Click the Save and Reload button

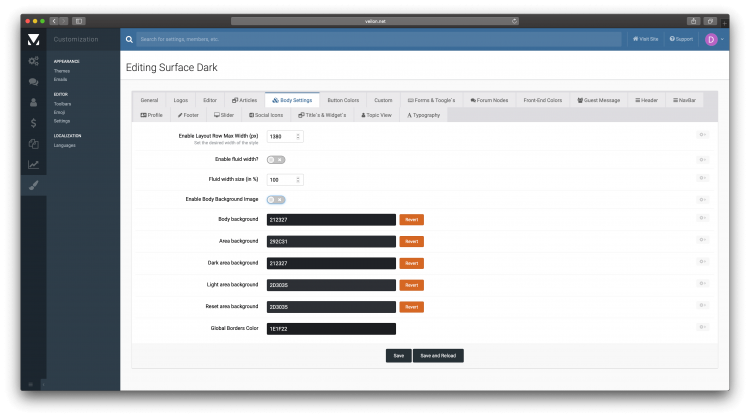(x=438, y=355)
